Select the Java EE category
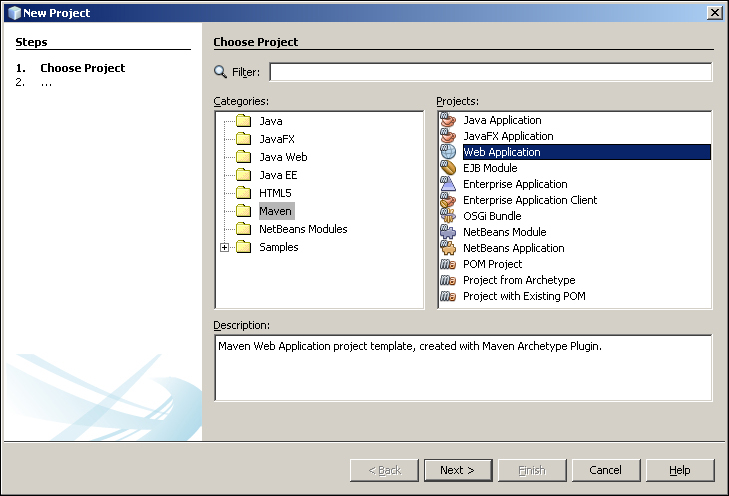 click(278, 175)
